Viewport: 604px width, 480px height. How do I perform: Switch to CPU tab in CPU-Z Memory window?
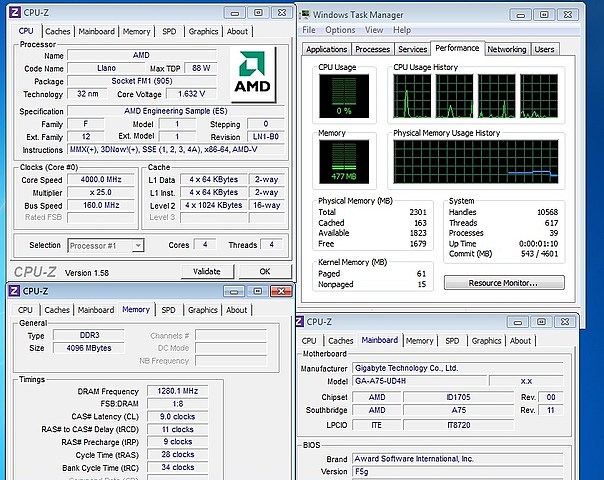click(x=25, y=310)
